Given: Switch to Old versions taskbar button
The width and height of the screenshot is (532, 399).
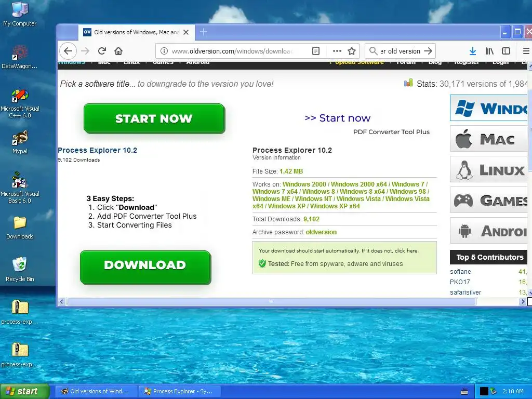Looking at the screenshot, I should click(x=96, y=391).
